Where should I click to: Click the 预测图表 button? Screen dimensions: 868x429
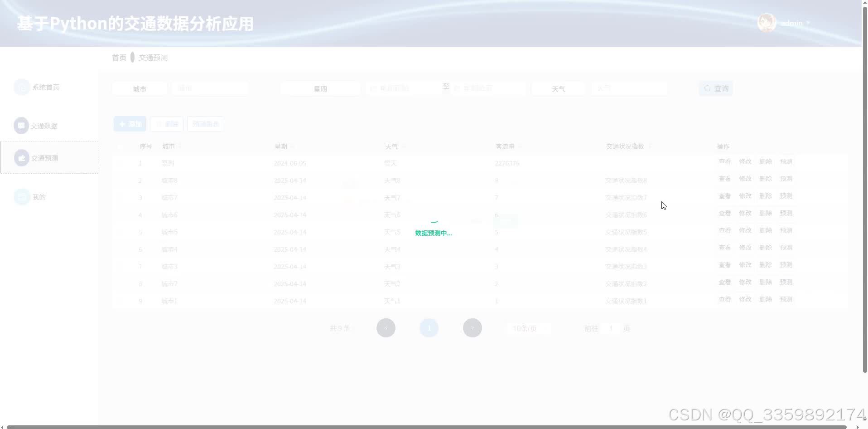tap(205, 123)
